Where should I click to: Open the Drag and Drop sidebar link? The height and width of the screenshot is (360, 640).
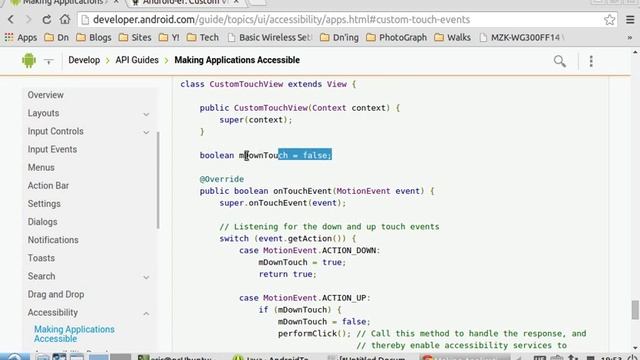[56, 294]
